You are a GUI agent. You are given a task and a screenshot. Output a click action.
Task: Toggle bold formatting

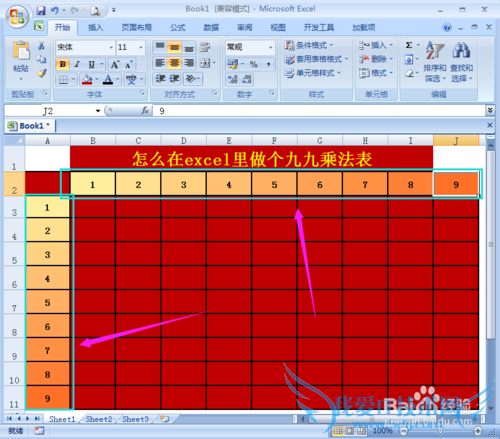pos(63,64)
